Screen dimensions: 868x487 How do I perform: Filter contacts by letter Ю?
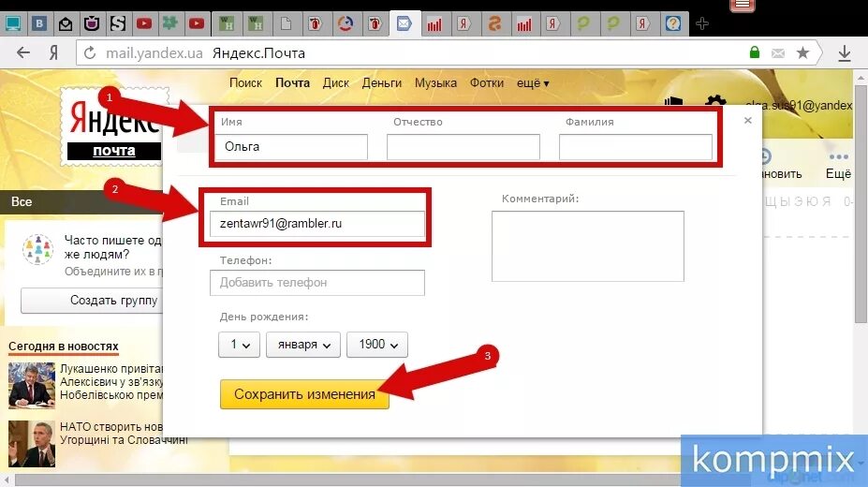point(812,201)
